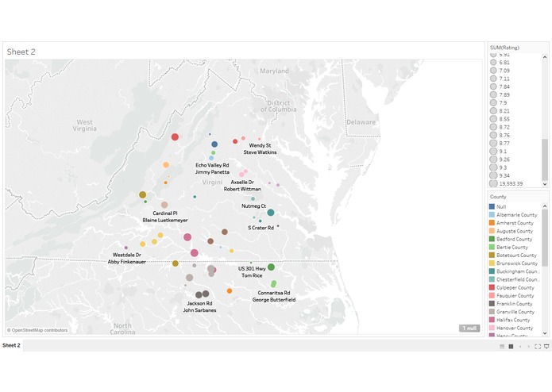Select the 9.1 size legend item
Viewport: 552px width, 392px height.
click(x=499, y=152)
